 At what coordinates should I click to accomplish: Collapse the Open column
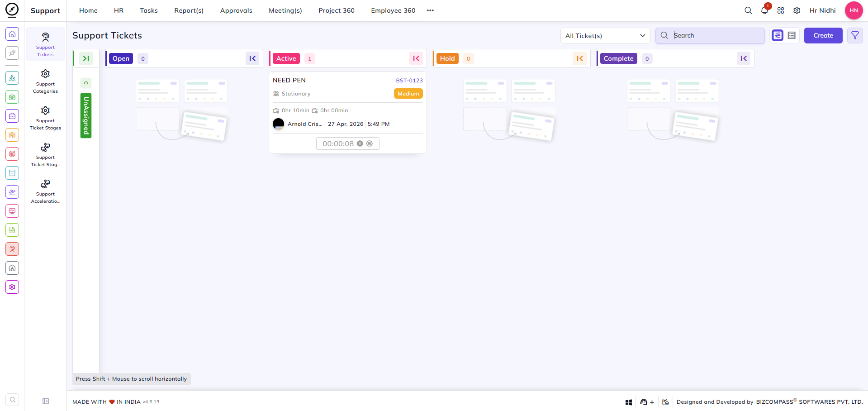252,58
